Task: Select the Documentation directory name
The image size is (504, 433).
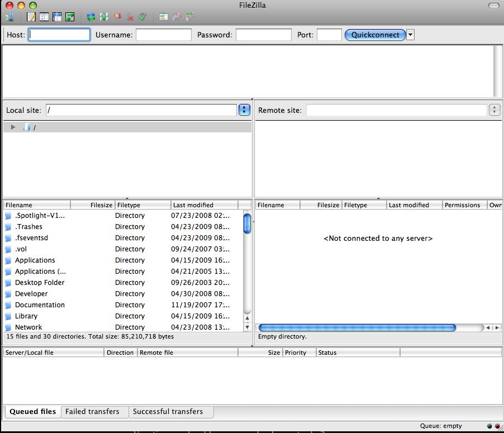Action: [40, 305]
